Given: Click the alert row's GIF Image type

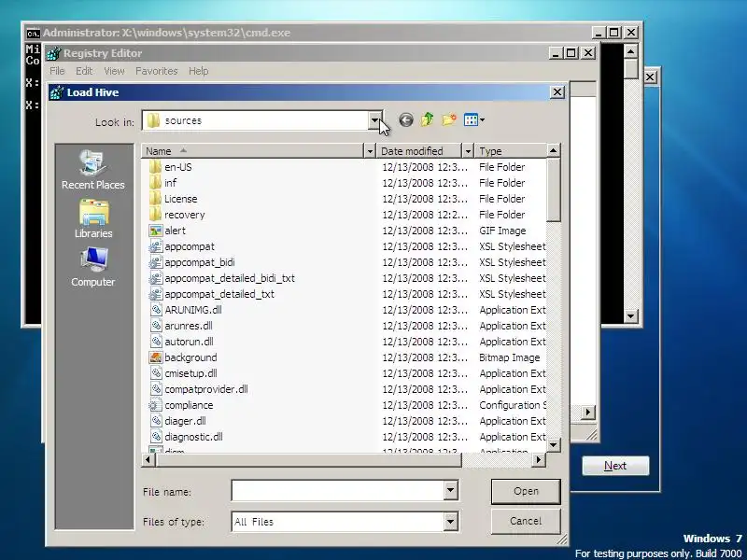Looking at the screenshot, I should 502,231.
